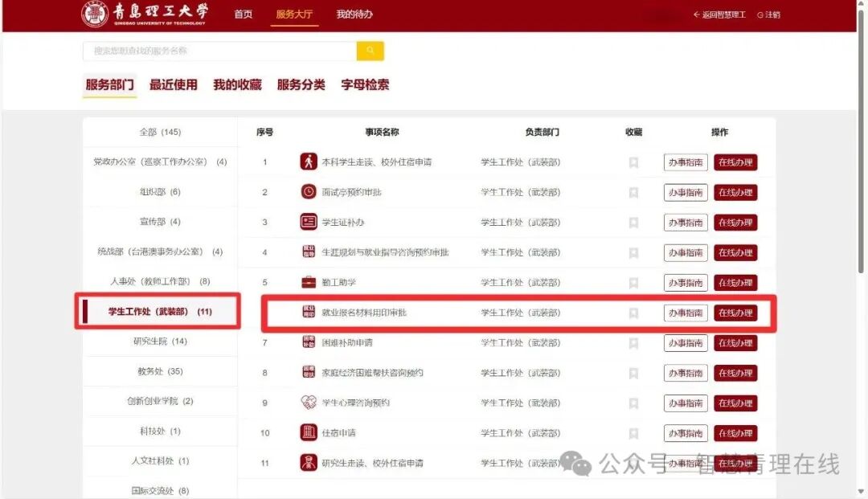
Task: Bookmark 面试亭预约审批 in the 收藏 column
Action: pyautogui.click(x=634, y=193)
